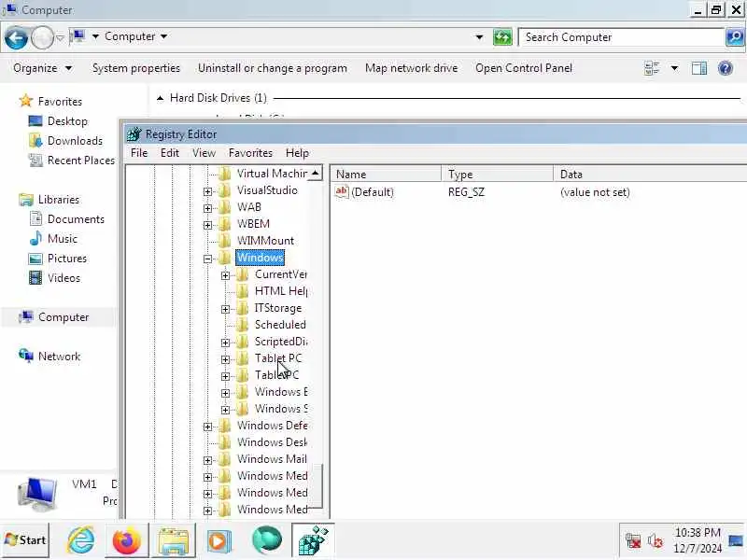Expand the Windows Defender registry key
Image resolution: width=747 pixels, height=560 pixels.
[x=207, y=427]
